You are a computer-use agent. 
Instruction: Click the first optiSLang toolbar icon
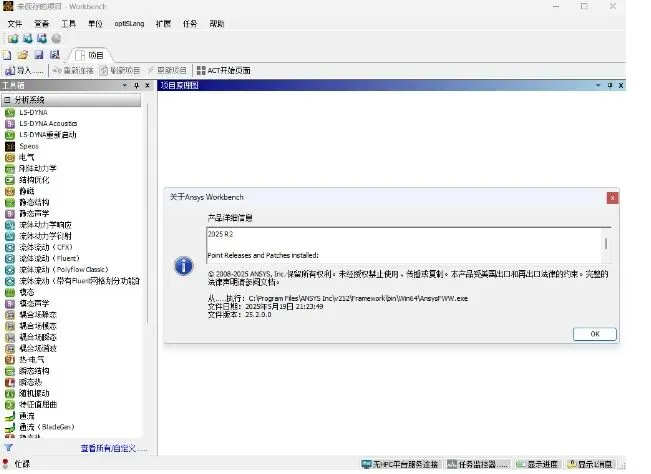click(x=13, y=39)
